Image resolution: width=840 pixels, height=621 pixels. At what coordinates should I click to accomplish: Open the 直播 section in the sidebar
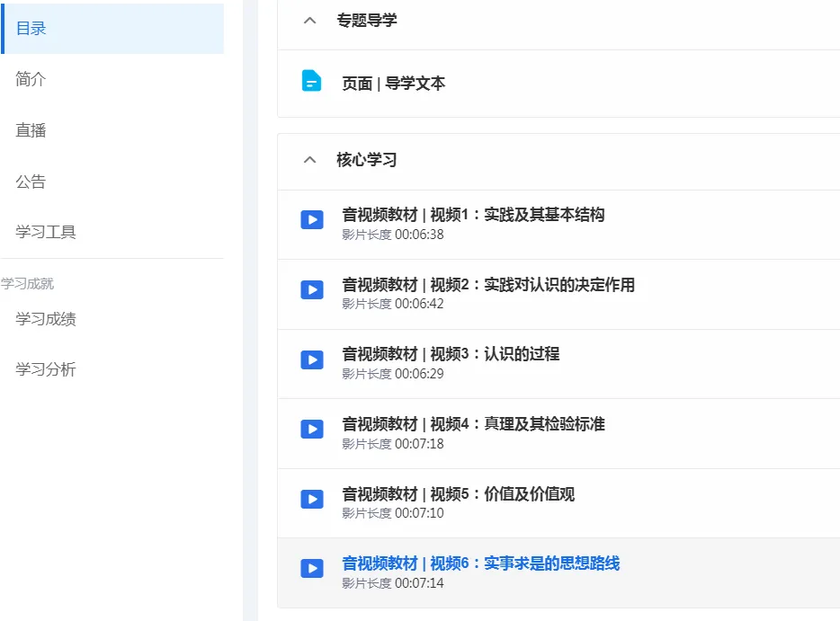click(x=30, y=130)
